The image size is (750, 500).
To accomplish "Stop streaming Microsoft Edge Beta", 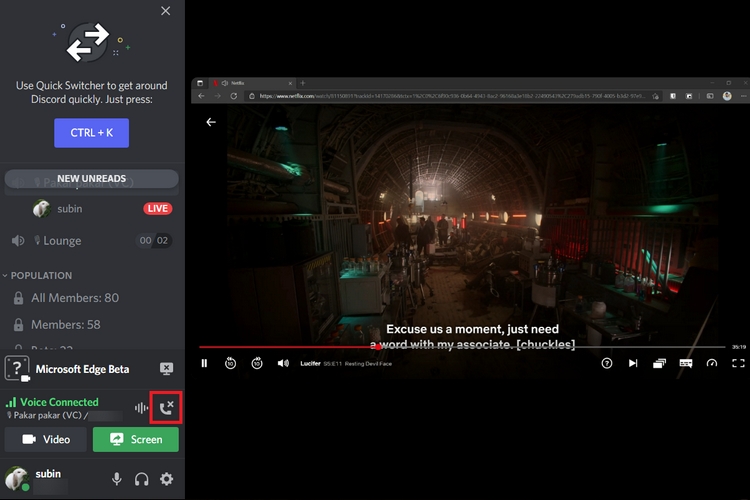I will point(166,368).
